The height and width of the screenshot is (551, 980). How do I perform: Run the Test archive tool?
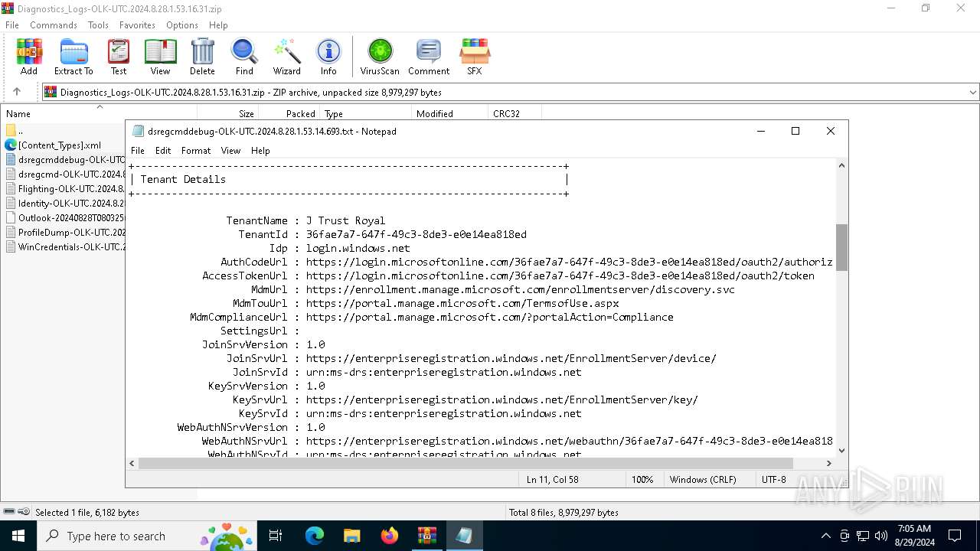coord(119,57)
